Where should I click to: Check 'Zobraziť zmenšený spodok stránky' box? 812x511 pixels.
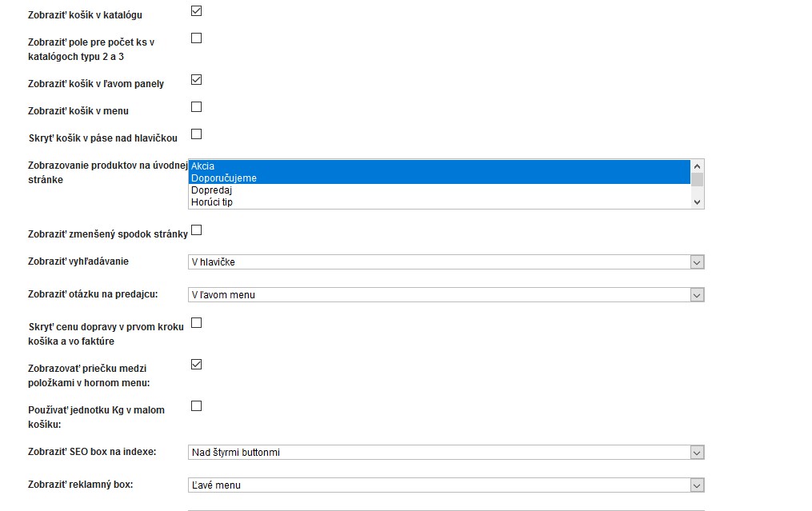click(196, 230)
